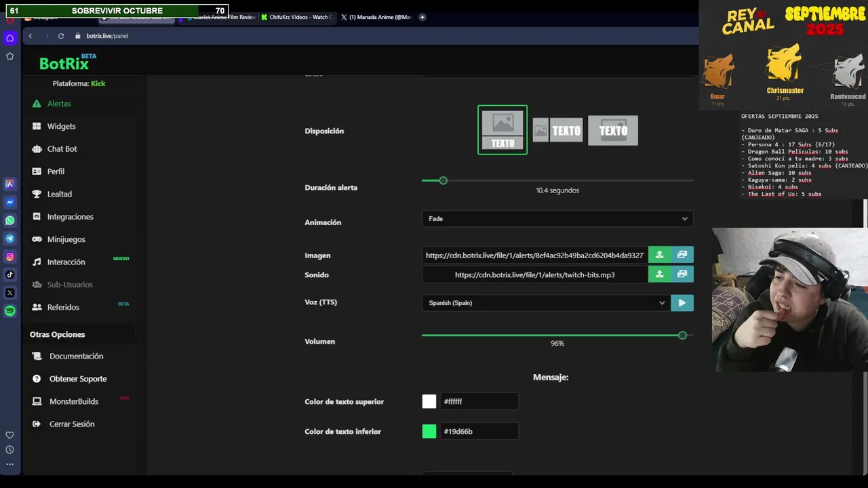Click the Chat Bot robot icon
Screen dimensions: 868x488
pyautogui.click(x=37, y=149)
